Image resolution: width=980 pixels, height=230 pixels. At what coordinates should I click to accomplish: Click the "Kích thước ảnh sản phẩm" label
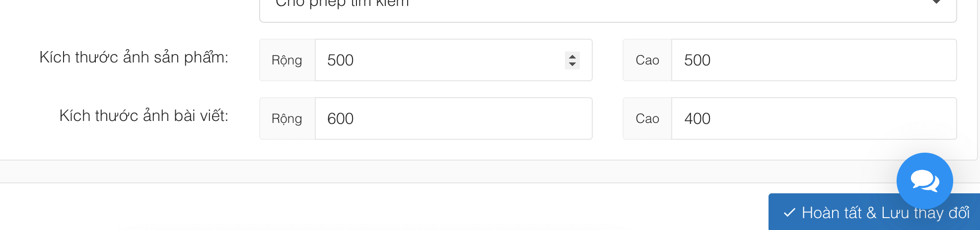(134, 57)
